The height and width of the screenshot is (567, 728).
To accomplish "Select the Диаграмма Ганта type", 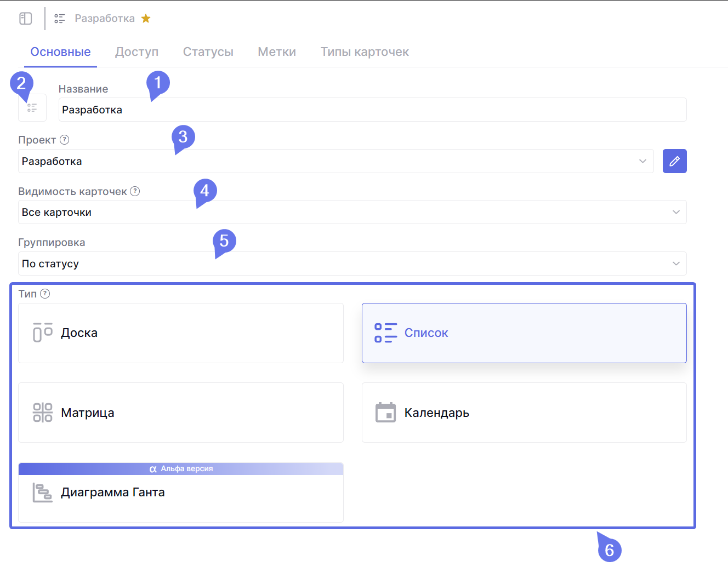I will (x=181, y=493).
